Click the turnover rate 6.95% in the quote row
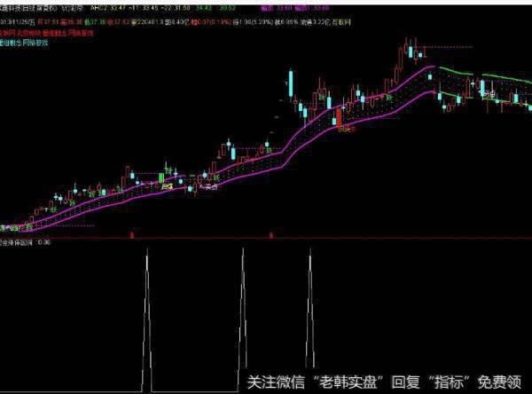Image resolution: width=532 pixels, height=394 pixels. click(286, 22)
